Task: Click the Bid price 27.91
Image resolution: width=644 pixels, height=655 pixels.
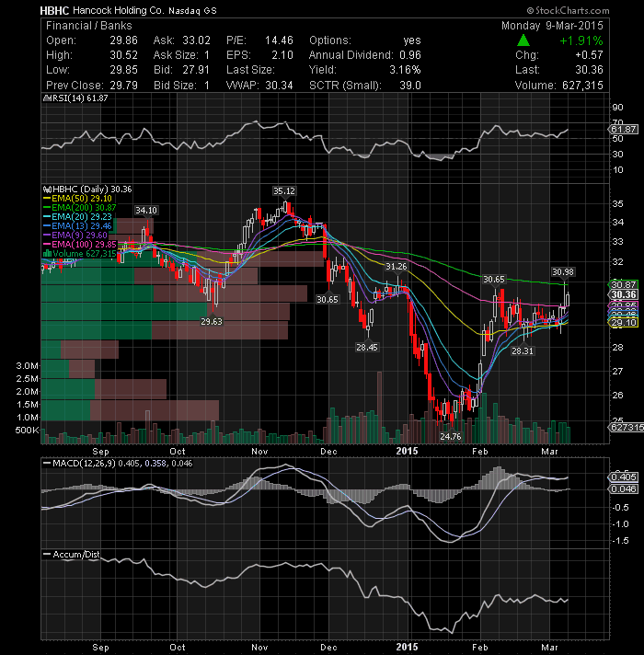Action: pyautogui.click(x=195, y=70)
